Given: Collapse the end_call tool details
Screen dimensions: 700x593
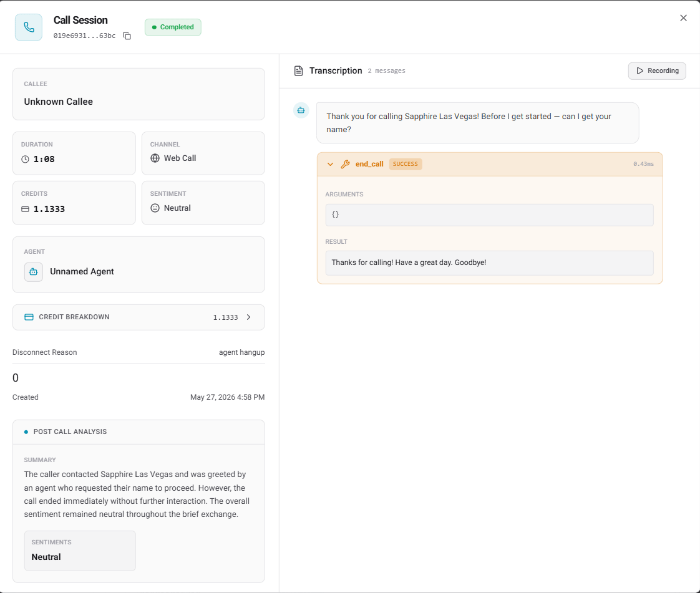Looking at the screenshot, I should coord(331,164).
